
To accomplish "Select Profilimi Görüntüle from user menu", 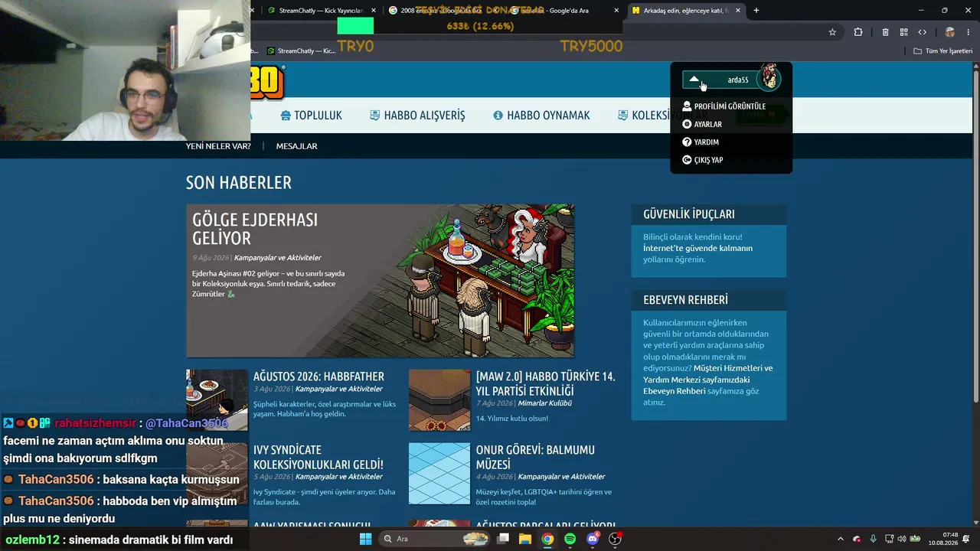I will 724,106.
